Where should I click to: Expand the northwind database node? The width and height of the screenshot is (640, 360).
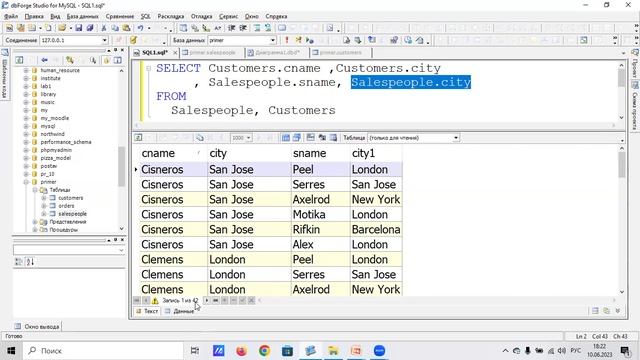click(x=26, y=134)
